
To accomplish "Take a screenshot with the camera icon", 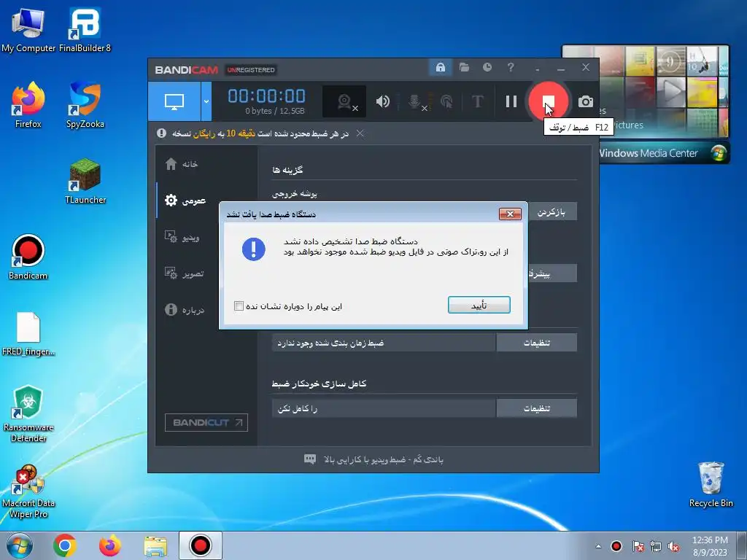I will coord(586,101).
